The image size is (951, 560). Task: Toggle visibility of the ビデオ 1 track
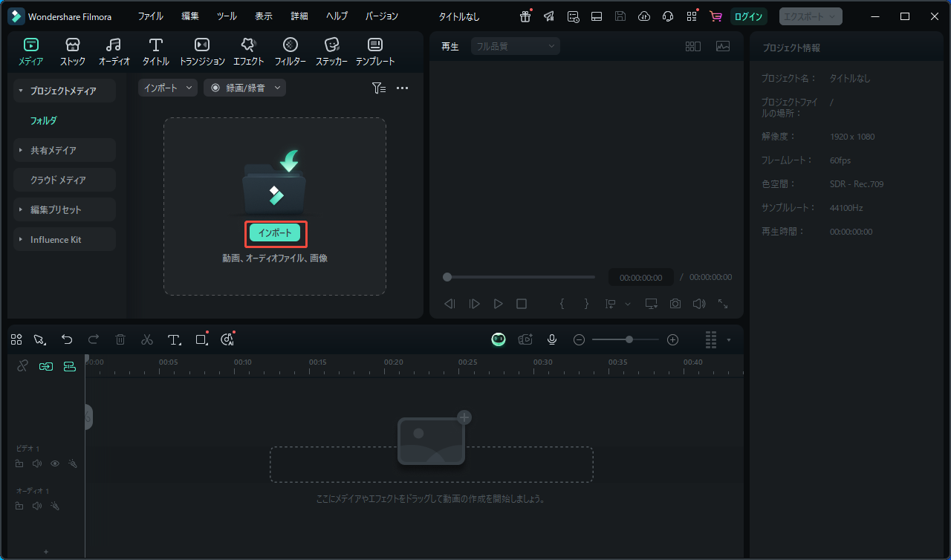[x=54, y=463]
